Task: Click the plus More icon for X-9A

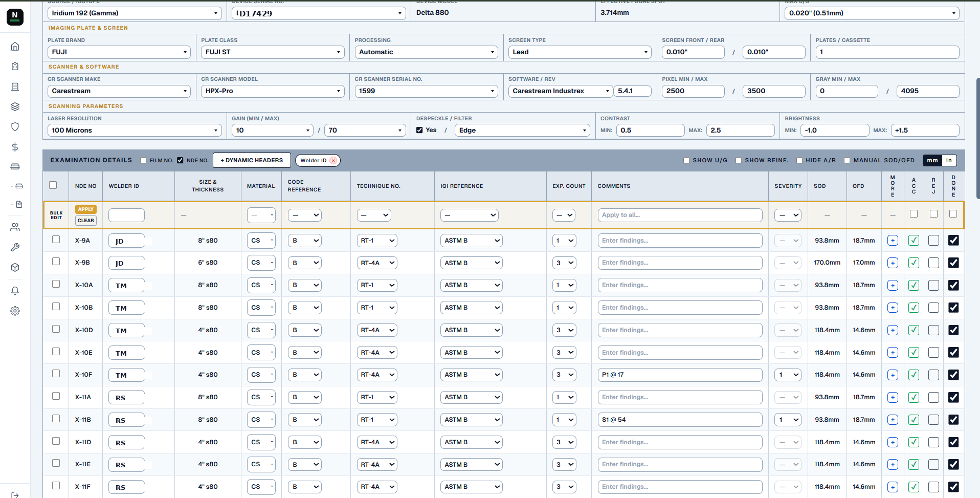Action: pyautogui.click(x=893, y=241)
